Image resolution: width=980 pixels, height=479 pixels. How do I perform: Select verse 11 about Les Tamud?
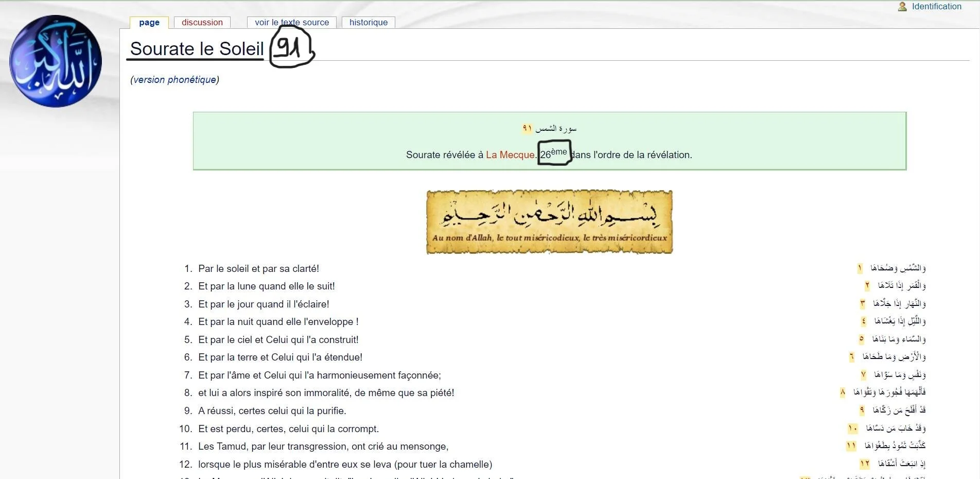[323, 447]
